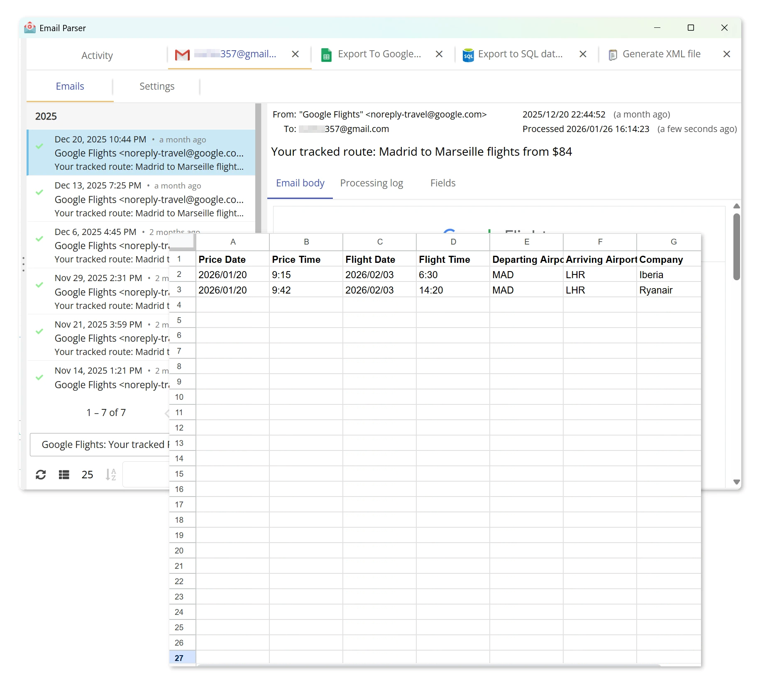Click the SQL database icon on the export tab
Image resolution: width=772 pixels, height=700 pixels.
[468, 54]
